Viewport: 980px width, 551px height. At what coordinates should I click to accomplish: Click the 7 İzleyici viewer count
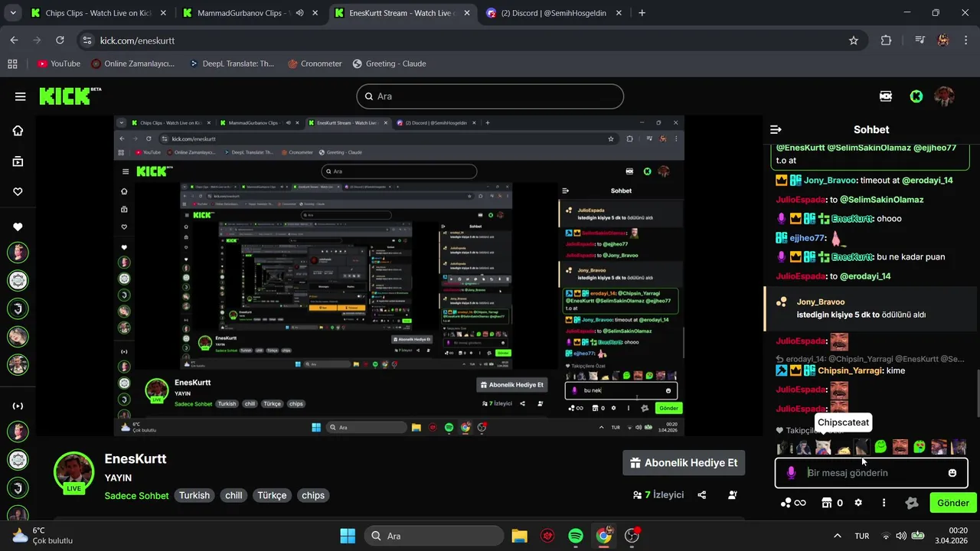(658, 495)
